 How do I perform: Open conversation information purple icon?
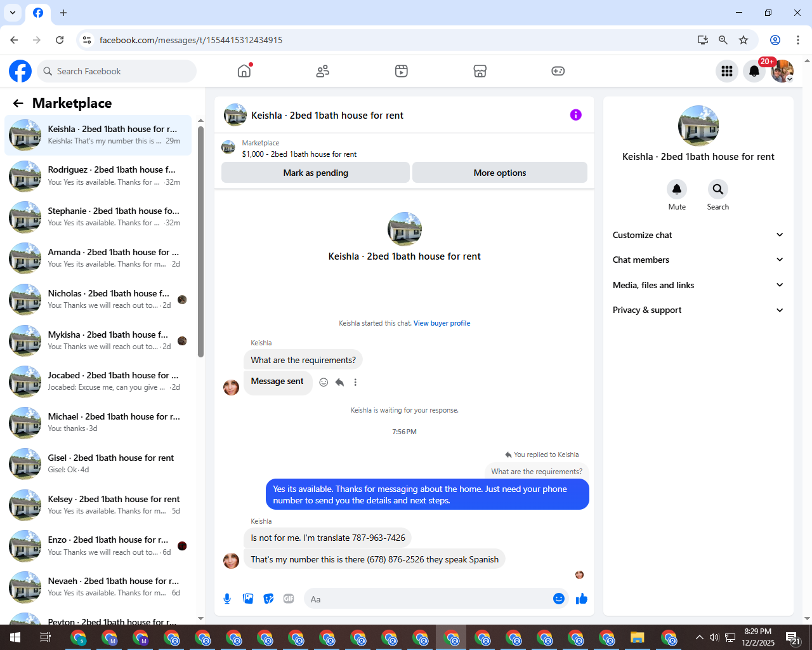point(576,115)
